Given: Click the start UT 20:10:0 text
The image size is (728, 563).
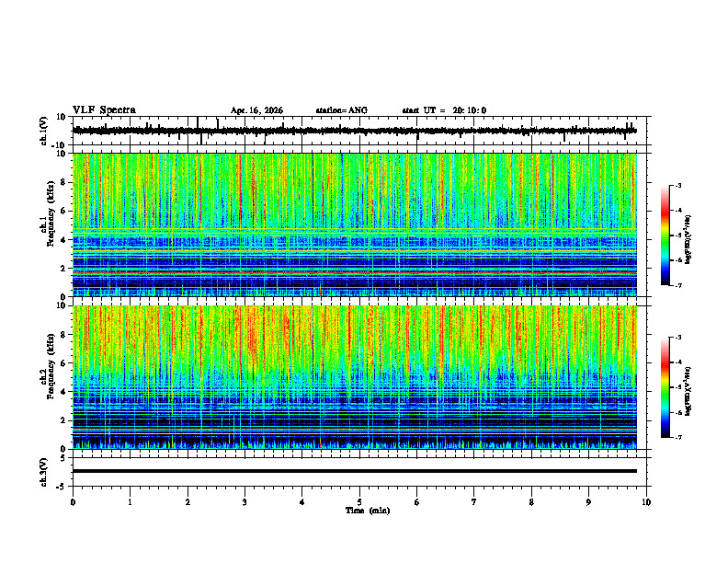Looking at the screenshot, I should 444,110.
